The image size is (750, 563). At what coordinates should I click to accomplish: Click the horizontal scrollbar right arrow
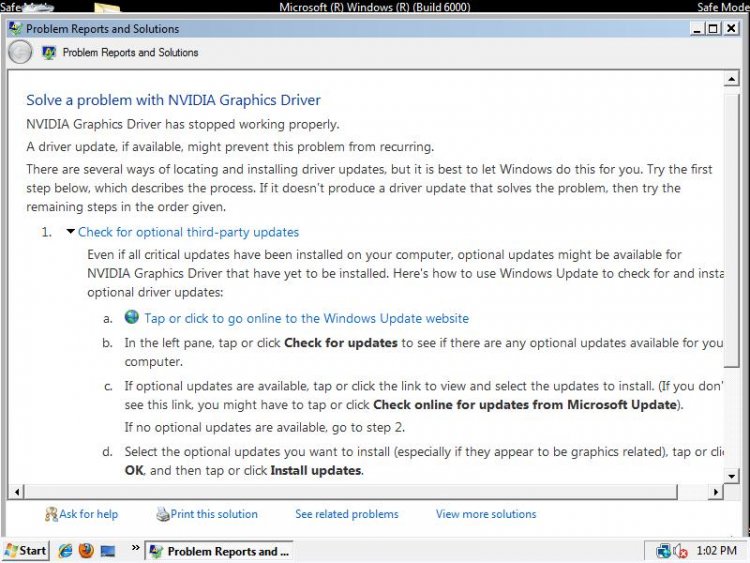pyautogui.click(x=716, y=492)
